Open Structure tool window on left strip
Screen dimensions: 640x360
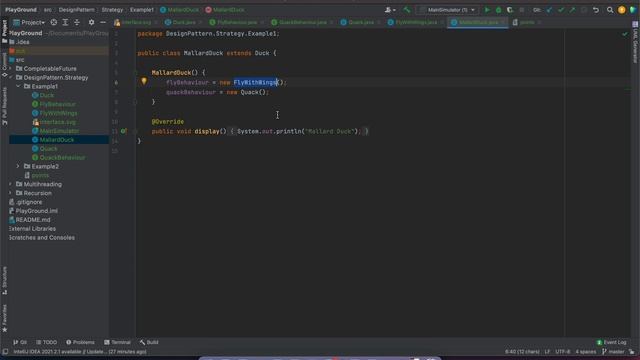tap(4, 280)
